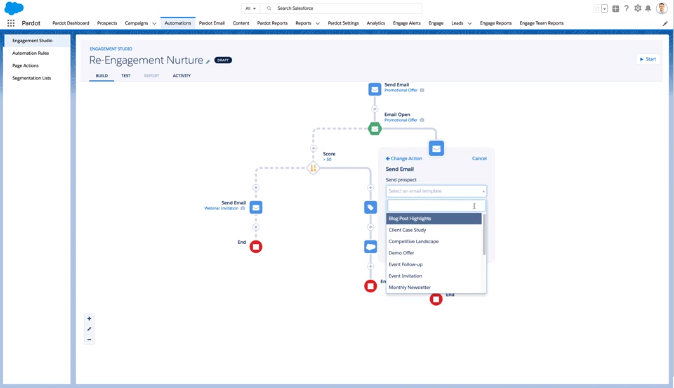The height and width of the screenshot is (388, 674).
Task: Open the Select an email template dropdown
Action: pyautogui.click(x=436, y=191)
